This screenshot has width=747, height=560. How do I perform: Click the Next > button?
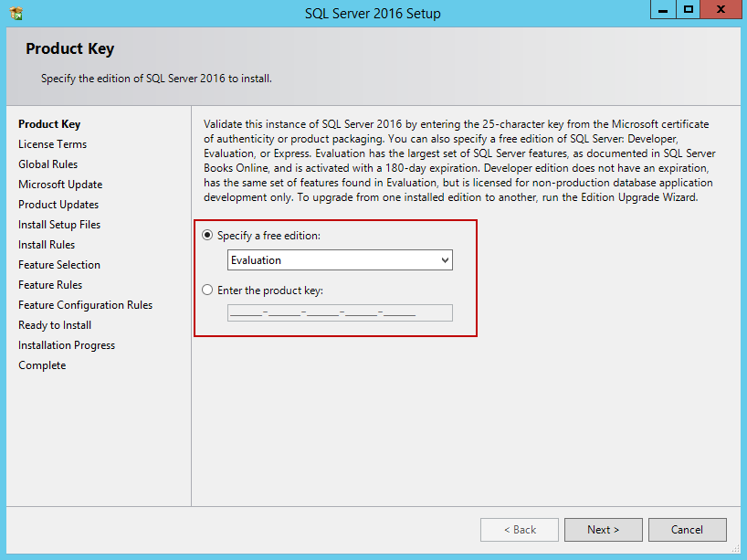(603, 530)
